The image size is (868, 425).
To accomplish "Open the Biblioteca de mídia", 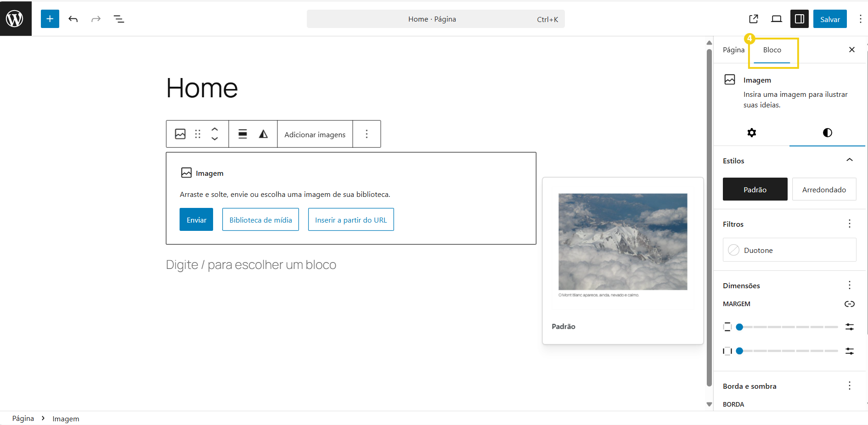I will pos(260,219).
